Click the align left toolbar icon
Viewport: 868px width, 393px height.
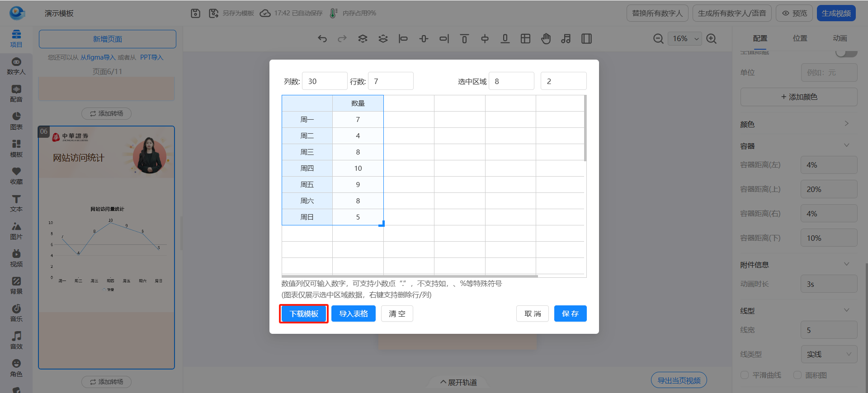click(403, 39)
